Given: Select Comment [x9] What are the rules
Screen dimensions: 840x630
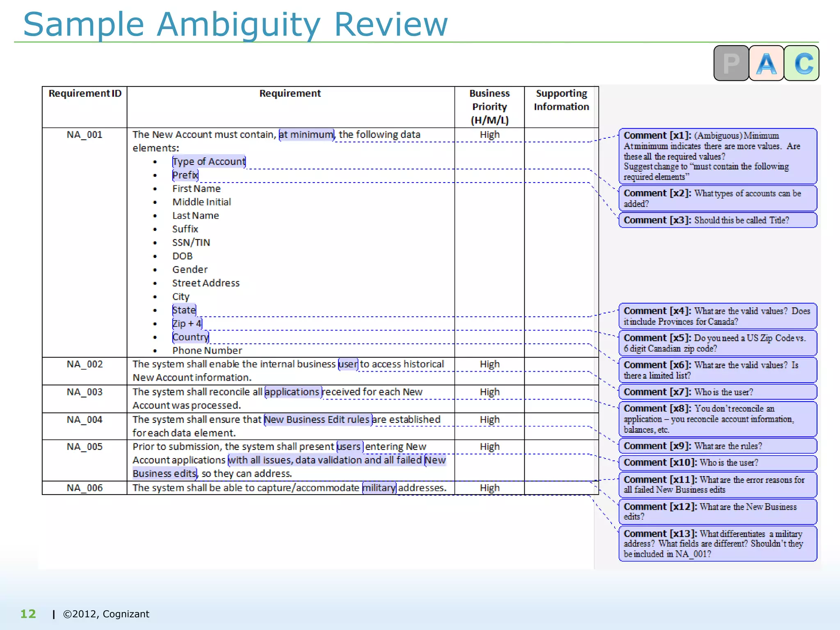Looking at the screenshot, I should click(718, 446).
